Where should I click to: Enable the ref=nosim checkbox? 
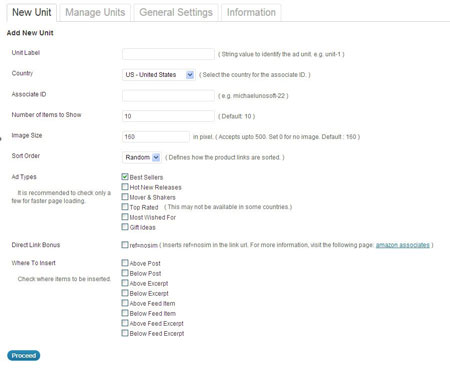click(x=125, y=245)
